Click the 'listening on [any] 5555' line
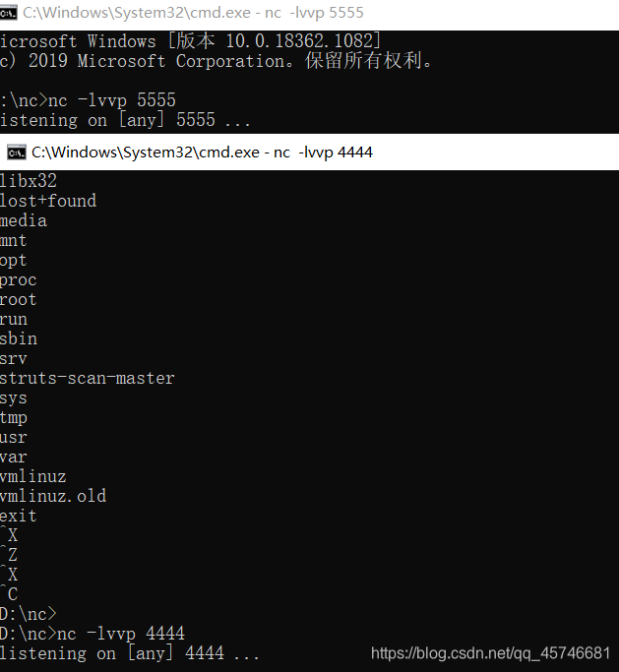619x672 pixels. tap(125, 120)
